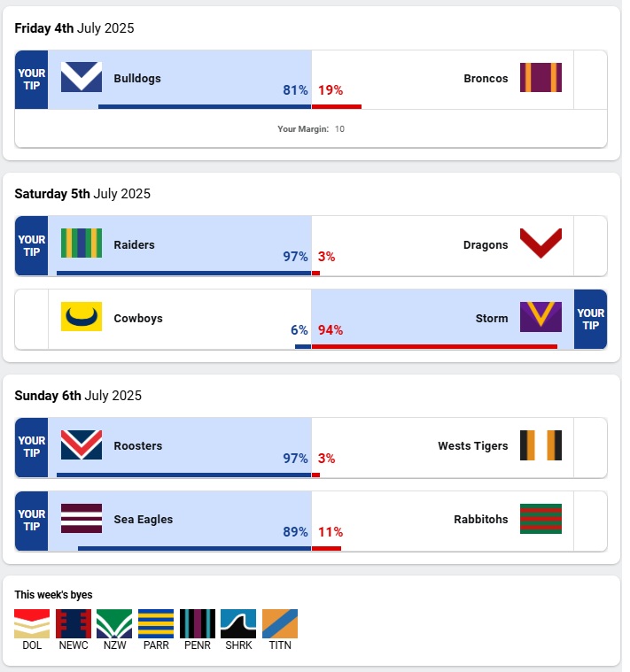
Task: Click the Wests Tigers logo
Action: click(x=541, y=444)
